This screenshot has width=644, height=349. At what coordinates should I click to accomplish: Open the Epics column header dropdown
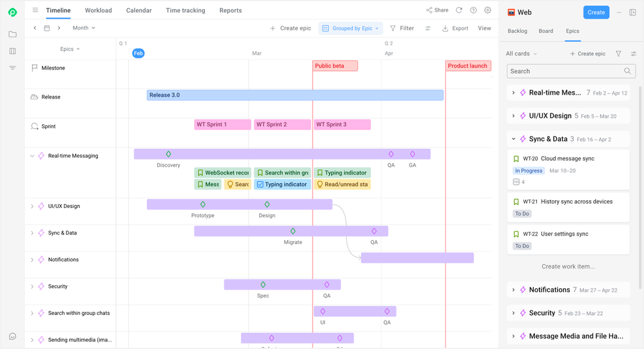coord(70,49)
